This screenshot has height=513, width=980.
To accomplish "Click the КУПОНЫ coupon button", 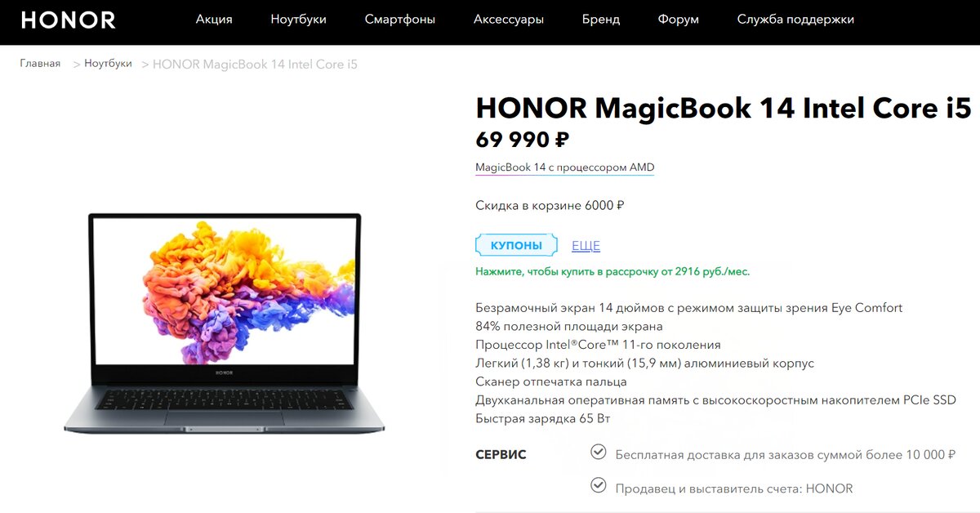I will click(516, 245).
